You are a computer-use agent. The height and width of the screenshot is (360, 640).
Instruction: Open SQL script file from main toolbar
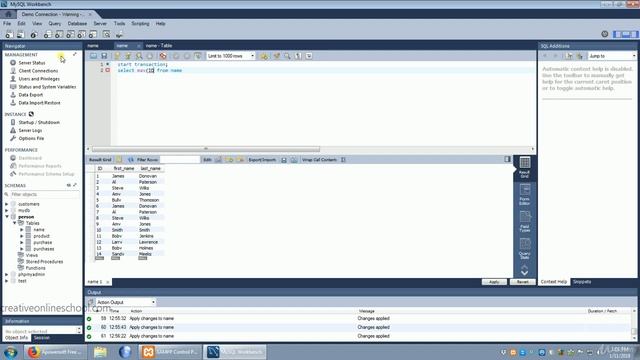[20, 35]
